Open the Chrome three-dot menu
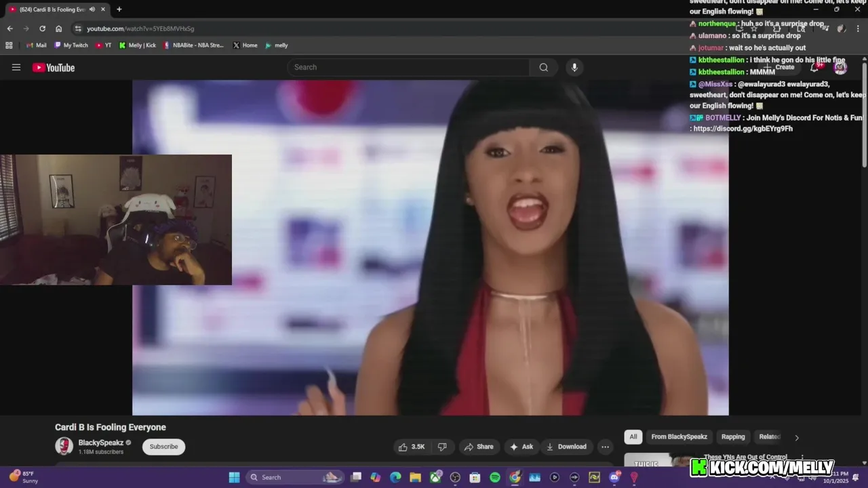 point(858,28)
